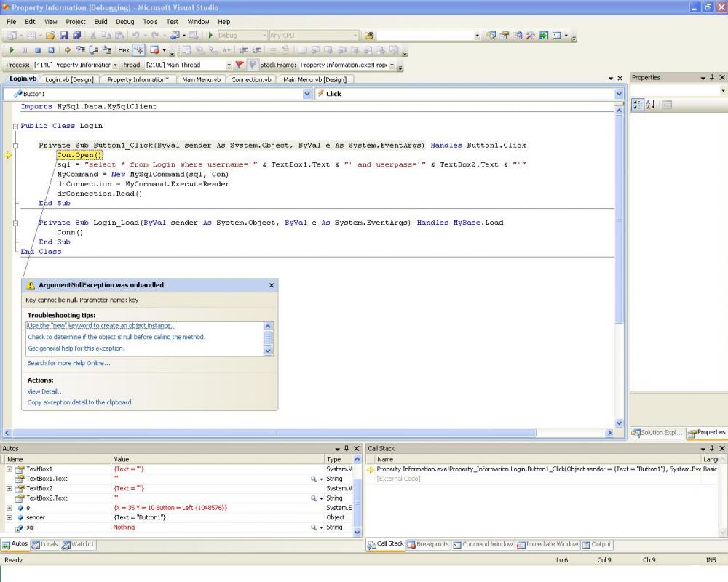Click the Breakpoints window toolbar icon
This screenshot has height=582, width=728.
[x=154, y=50]
